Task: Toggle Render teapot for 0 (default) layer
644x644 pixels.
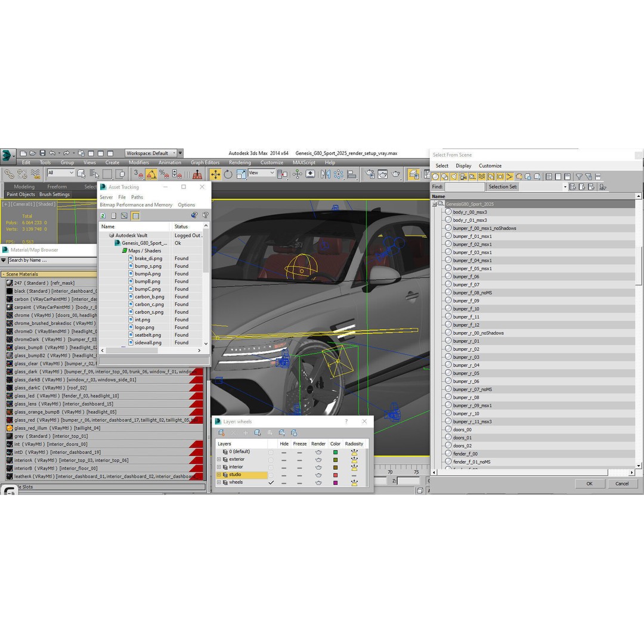Action: point(318,452)
